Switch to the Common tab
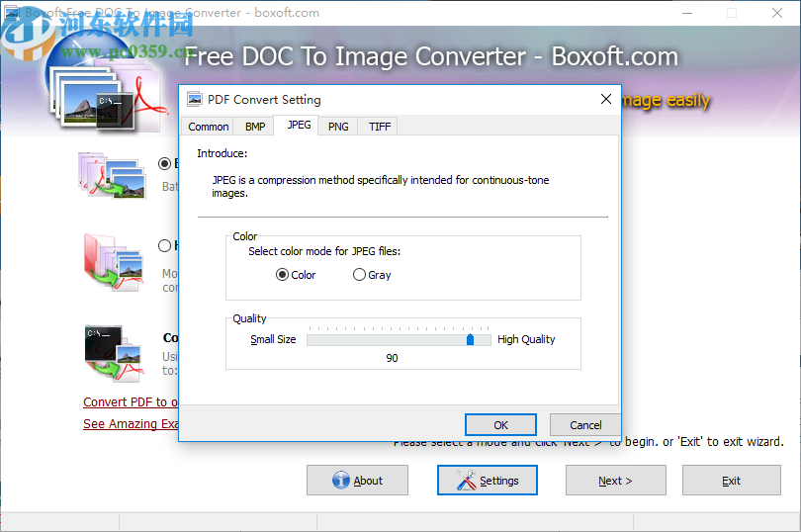Screen dimensions: 801x532 pos(208,127)
